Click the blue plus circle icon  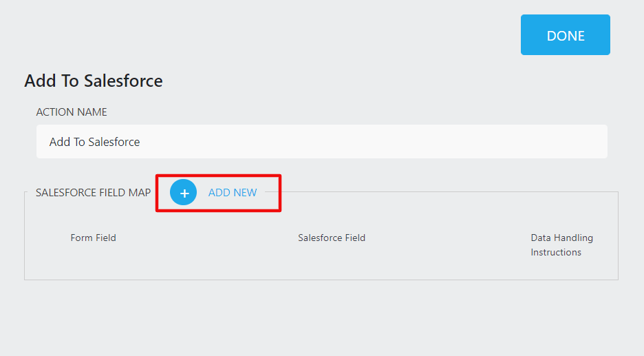184,193
